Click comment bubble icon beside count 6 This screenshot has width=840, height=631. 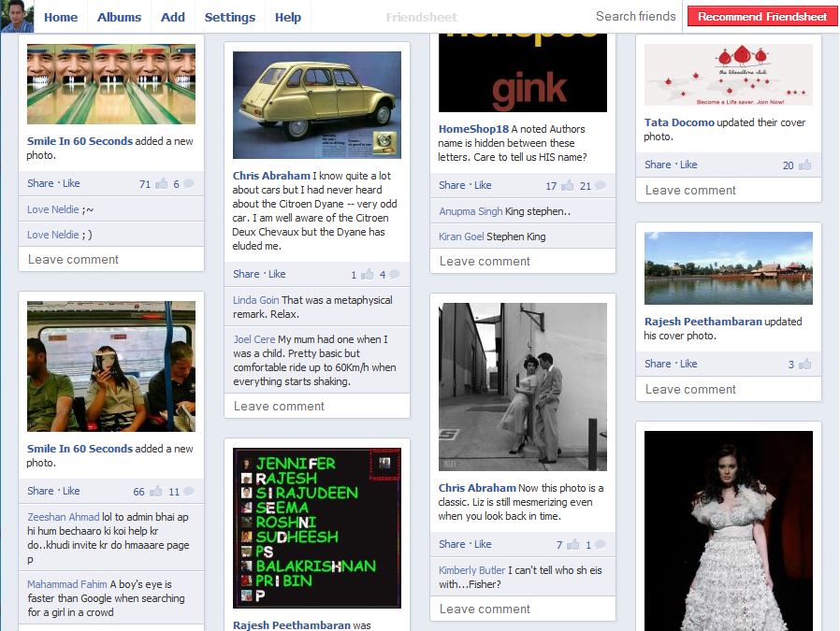tap(189, 183)
